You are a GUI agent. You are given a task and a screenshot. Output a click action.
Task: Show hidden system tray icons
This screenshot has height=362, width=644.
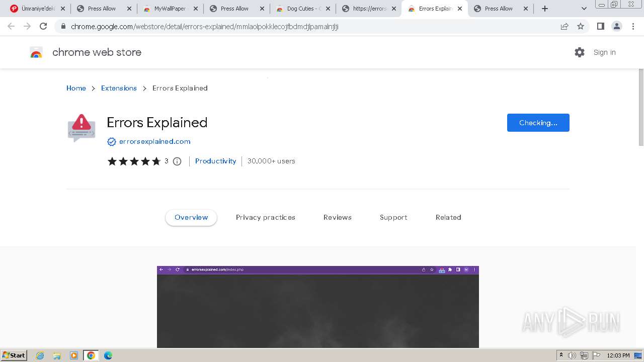[x=561, y=355]
